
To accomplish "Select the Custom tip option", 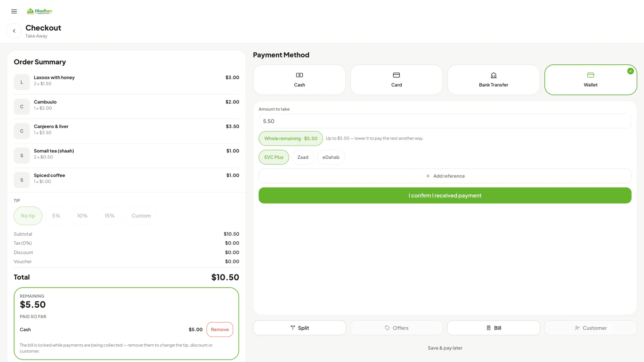I will pyautogui.click(x=141, y=216).
